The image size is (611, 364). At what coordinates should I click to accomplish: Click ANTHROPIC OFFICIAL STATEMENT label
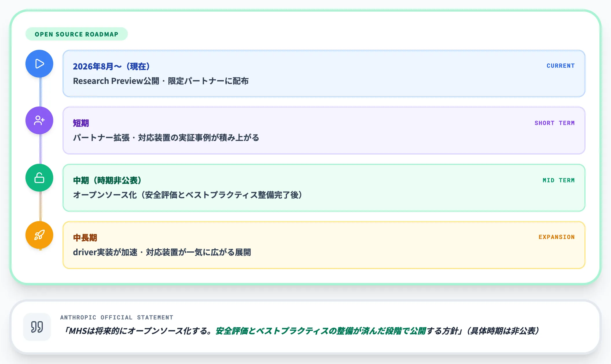[x=117, y=317]
